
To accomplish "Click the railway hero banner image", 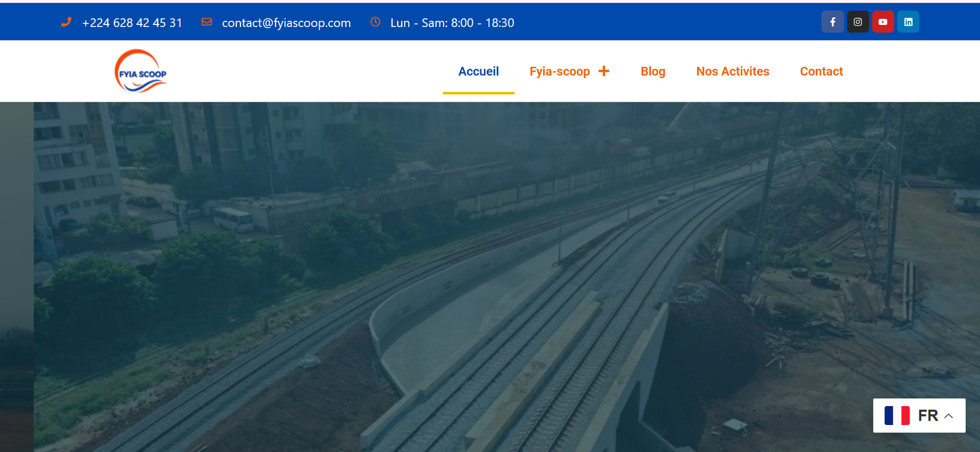I will point(490,276).
